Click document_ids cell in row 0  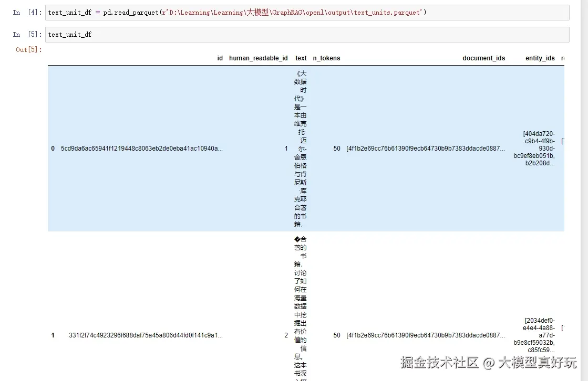[x=426, y=149]
